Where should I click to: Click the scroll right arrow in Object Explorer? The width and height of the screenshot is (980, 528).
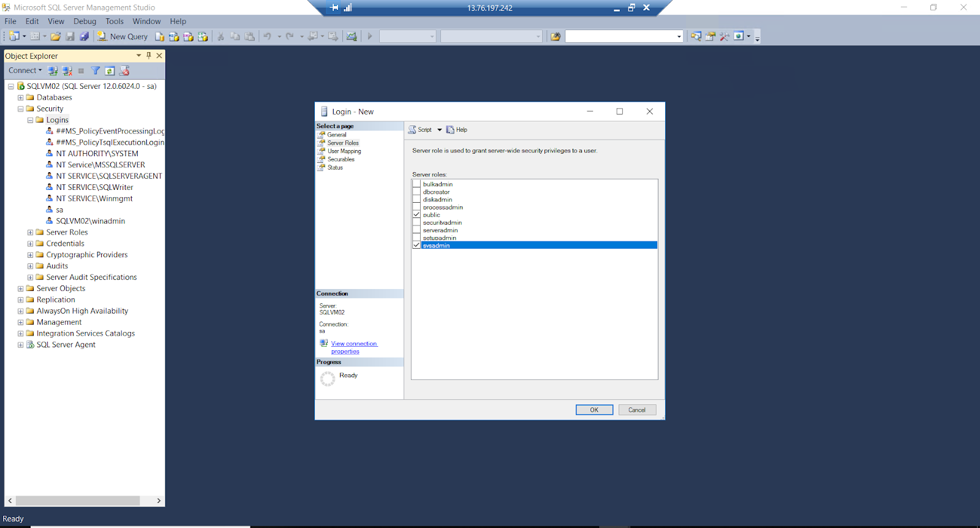[159, 500]
